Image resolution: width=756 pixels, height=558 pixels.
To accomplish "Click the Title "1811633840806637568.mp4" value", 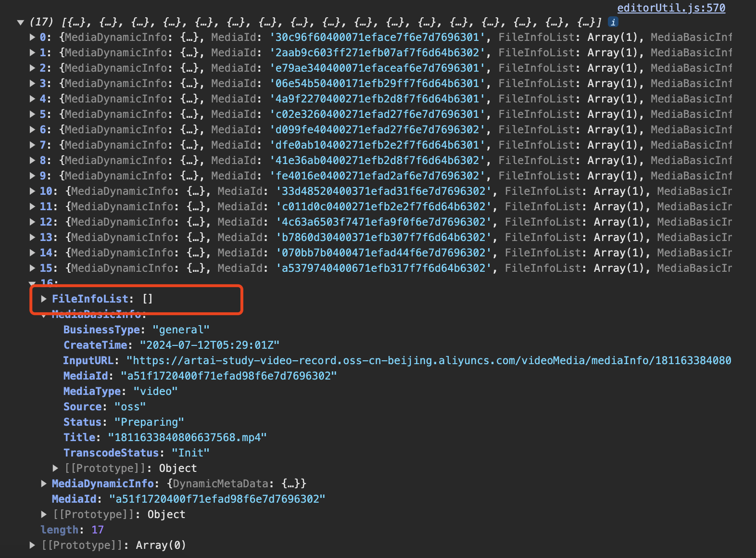I will pos(187,437).
